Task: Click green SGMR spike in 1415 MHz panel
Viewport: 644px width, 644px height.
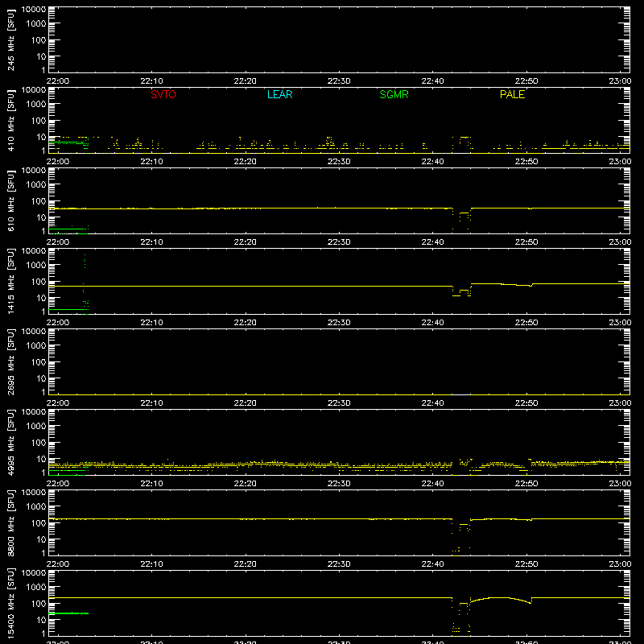Action: click(x=85, y=283)
